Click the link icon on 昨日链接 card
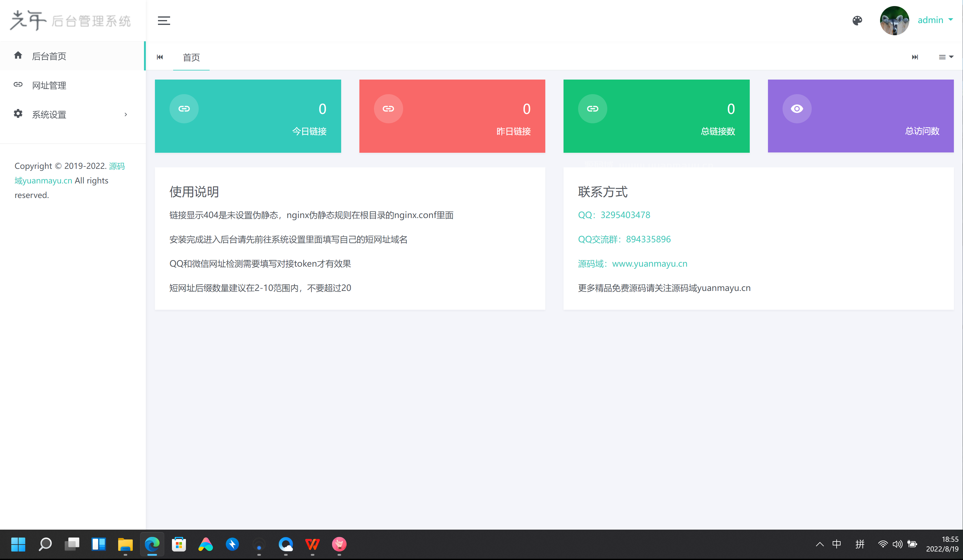 388,108
